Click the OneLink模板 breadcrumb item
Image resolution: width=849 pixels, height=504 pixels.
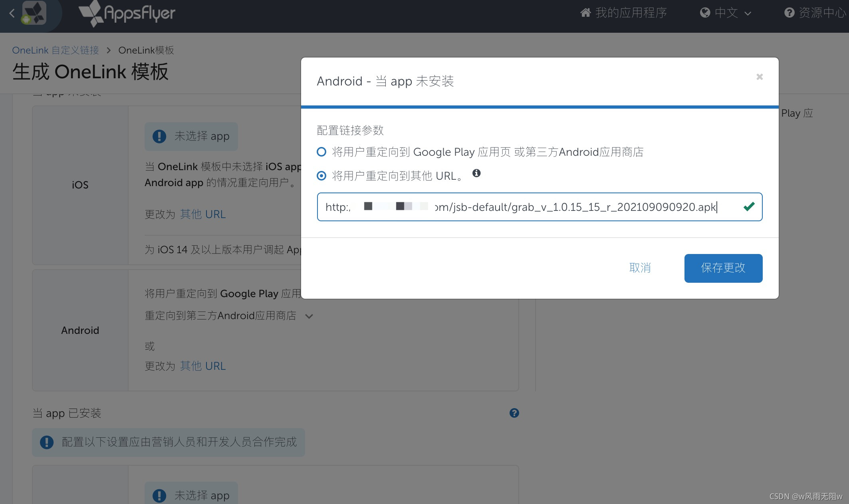(x=146, y=50)
